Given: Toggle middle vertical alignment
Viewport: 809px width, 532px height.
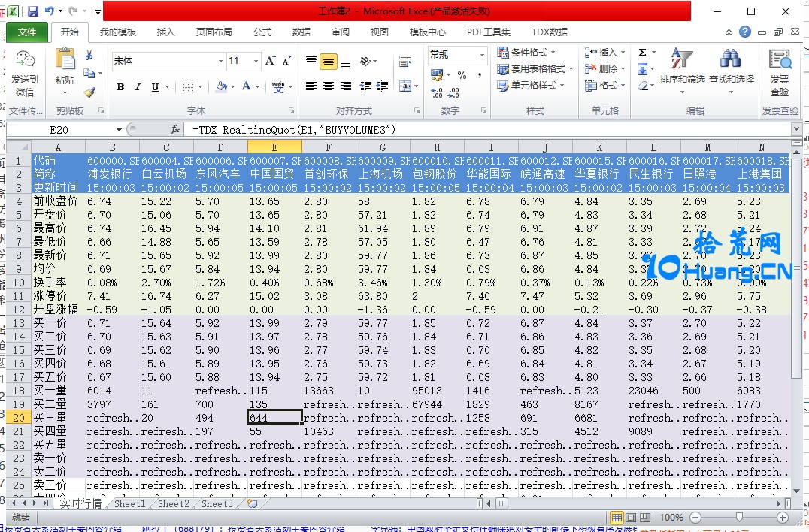Looking at the screenshot, I should coord(328,62).
